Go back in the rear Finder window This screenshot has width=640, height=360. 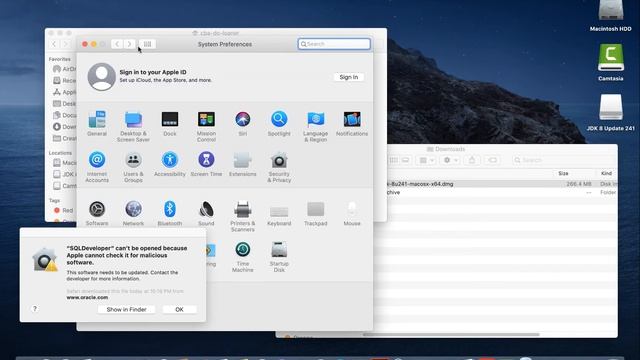point(54,44)
